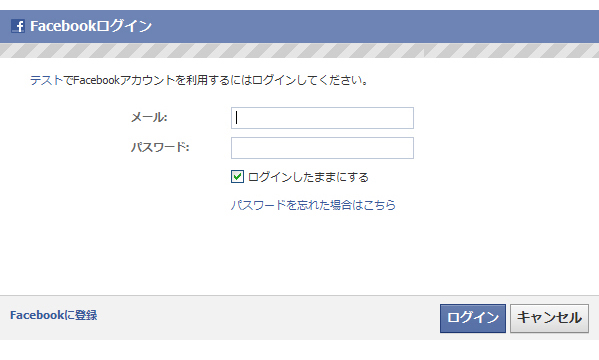Viewport: 599px width, 360px height.
Task: Focus the メール input field
Action: point(322,118)
